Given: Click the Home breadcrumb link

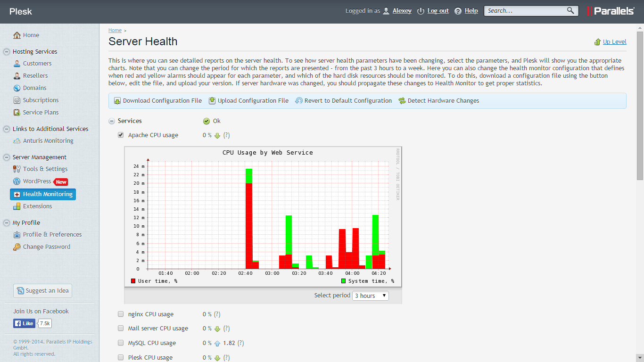Looking at the screenshot, I should [115, 30].
